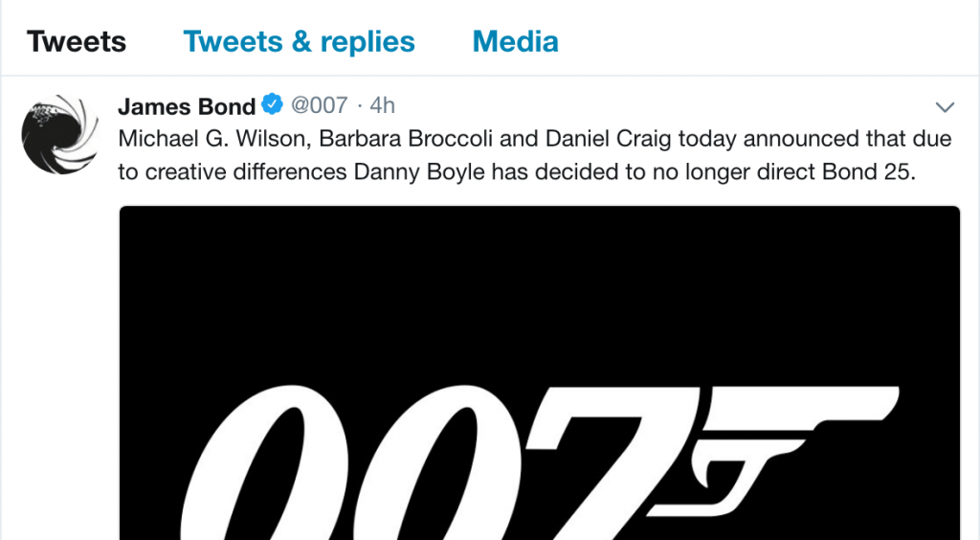Open the Danny Boyle announcement tweet text
This screenshot has height=540, width=980.
(x=534, y=155)
